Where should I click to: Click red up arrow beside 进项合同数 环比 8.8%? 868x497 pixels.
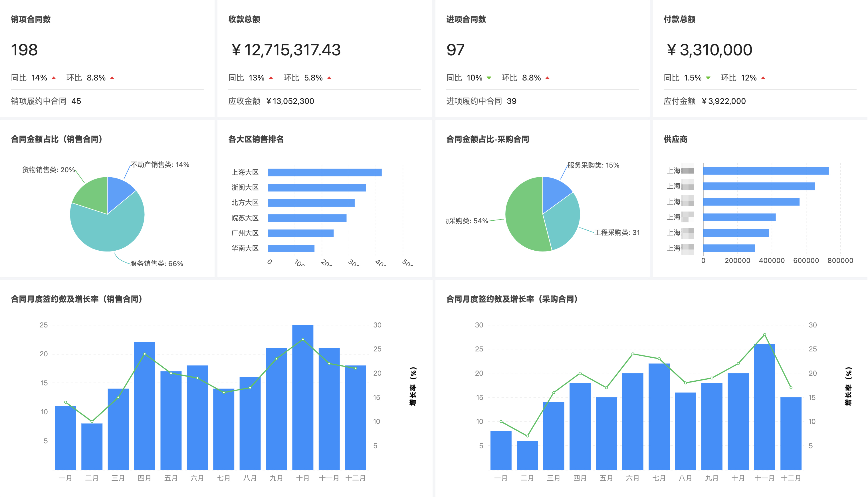click(547, 78)
